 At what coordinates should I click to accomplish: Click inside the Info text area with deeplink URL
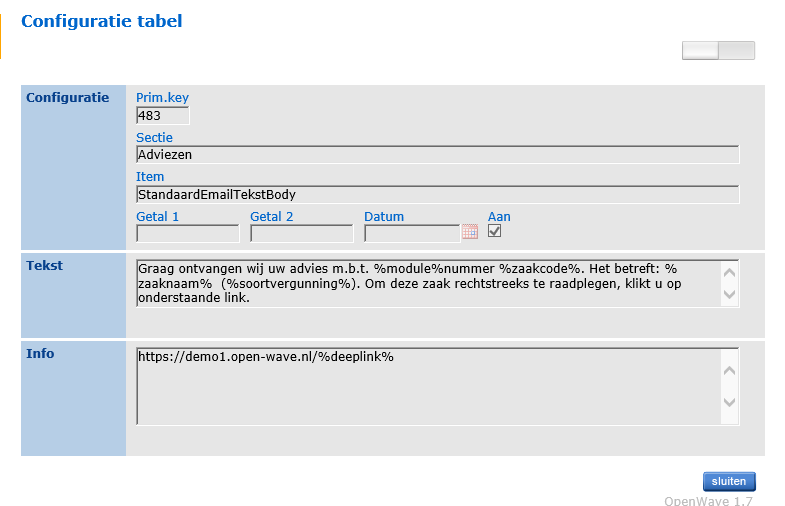(x=429, y=386)
